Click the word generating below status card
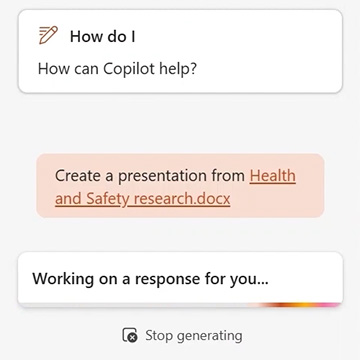360x360 pixels. coord(209,336)
